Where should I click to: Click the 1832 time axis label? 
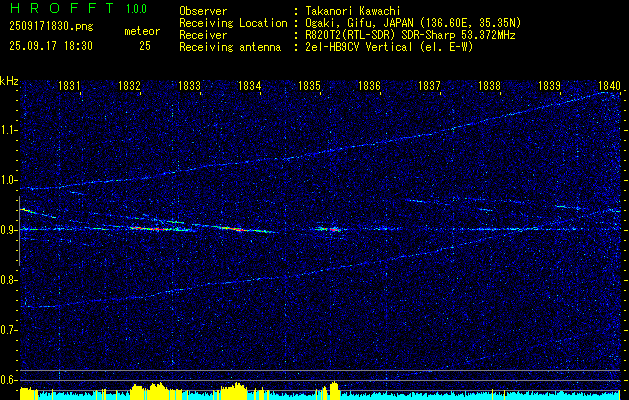point(129,85)
